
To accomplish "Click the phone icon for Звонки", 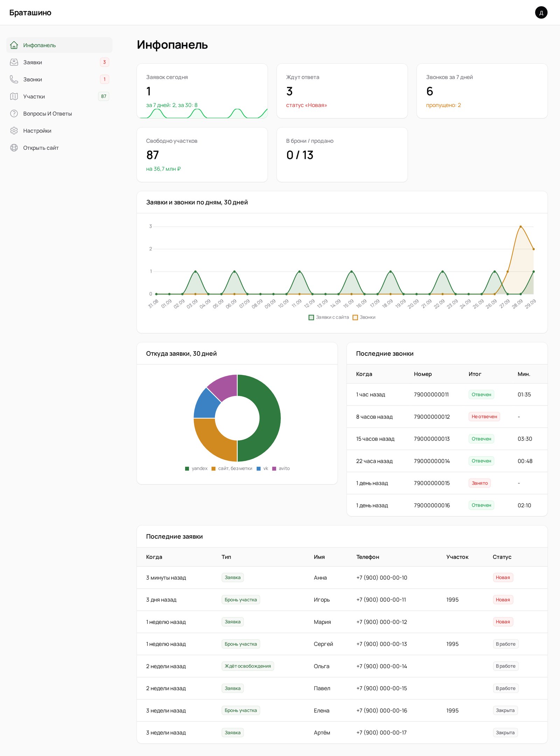I will (14, 79).
